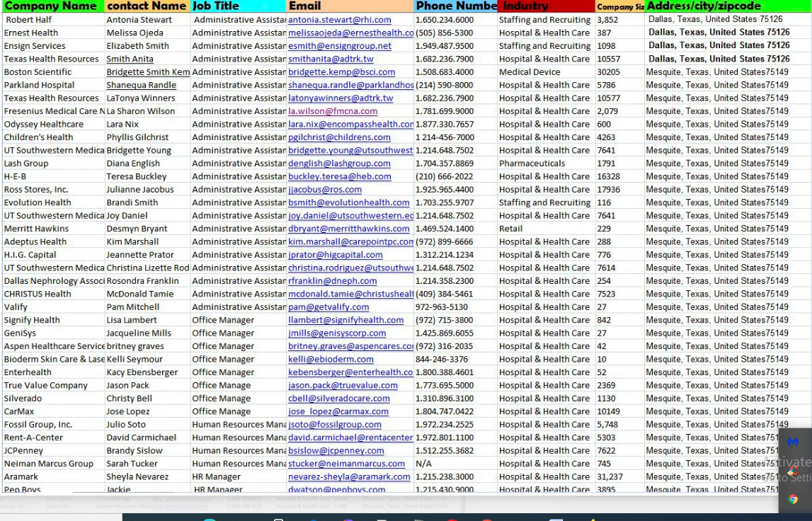Open Malwarebytes via its desktop icon
This screenshot has height=521, width=812.
[793, 441]
